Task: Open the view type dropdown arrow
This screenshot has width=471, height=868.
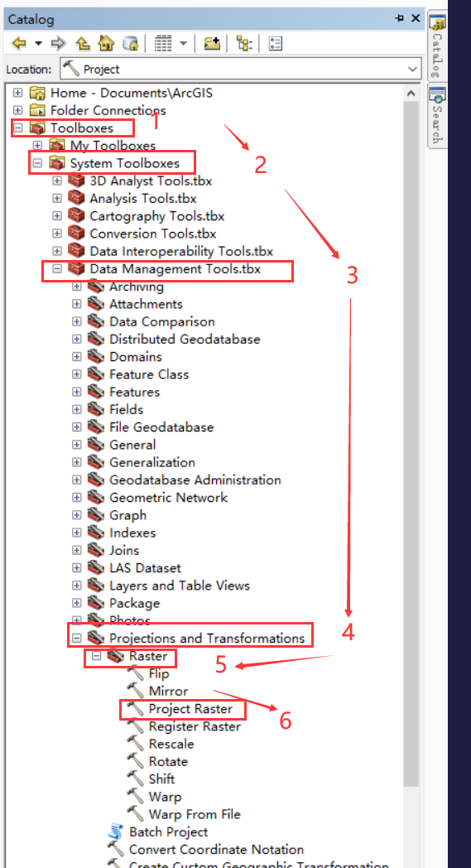Action: [x=183, y=42]
